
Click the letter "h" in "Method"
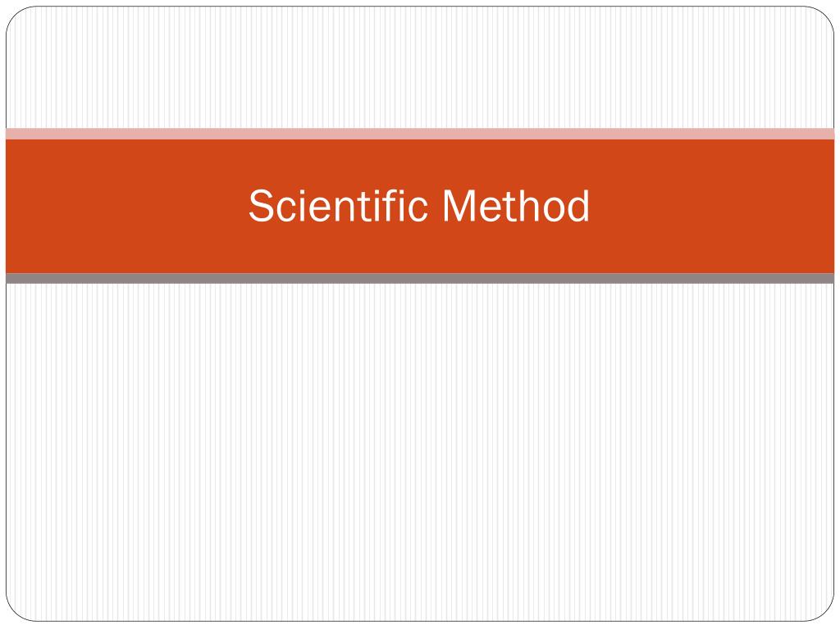(529, 207)
